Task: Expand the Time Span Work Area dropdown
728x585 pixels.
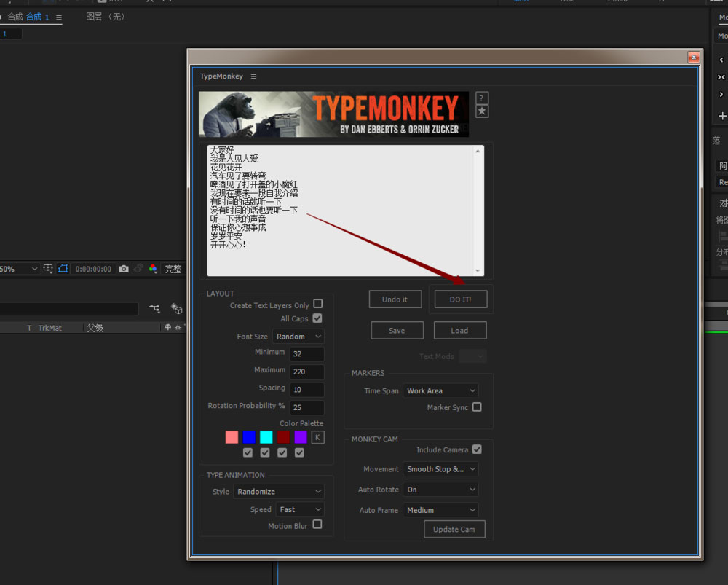Action: click(440, 391)
